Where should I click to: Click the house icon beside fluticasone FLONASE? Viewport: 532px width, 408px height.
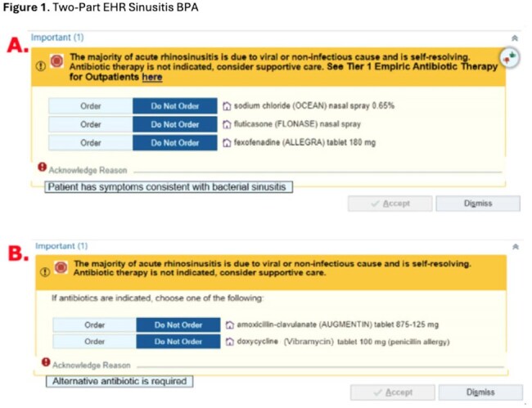pos(227,124)
